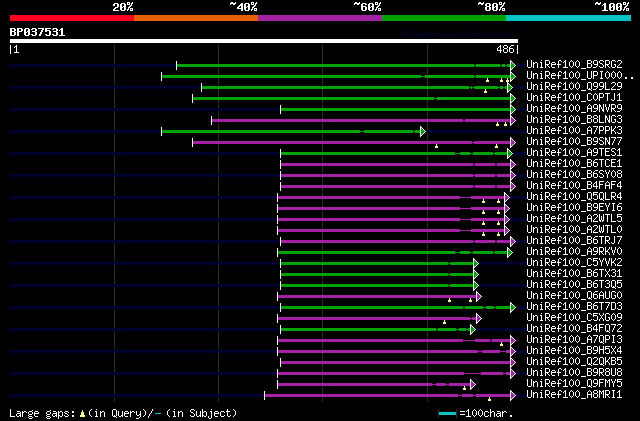Select the UniRef100_A2WTL0 label

(x=574, y=230)
